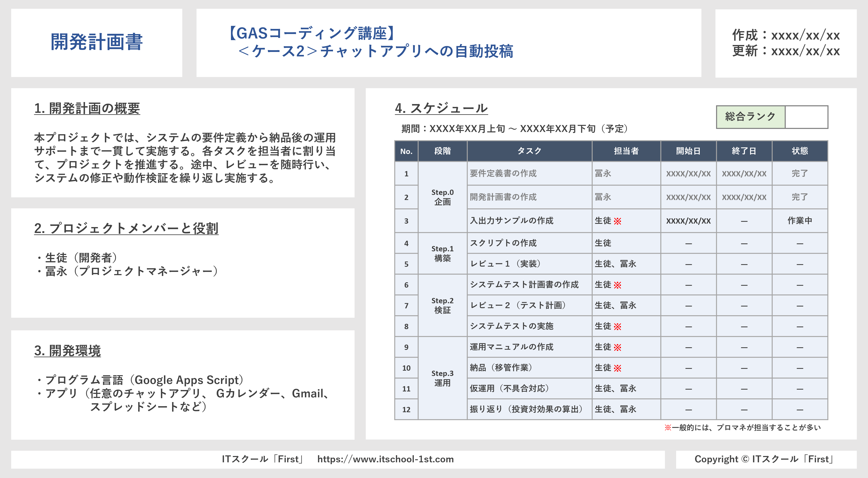868x478 pixels.
Task: Click the 作業中 status cell
Action: [x=800, y=221]
